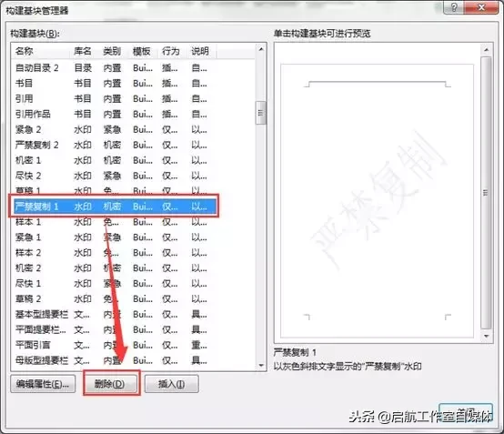Select the 机密 2 watermark row
The image size is (504, 434).
[115, 268]
